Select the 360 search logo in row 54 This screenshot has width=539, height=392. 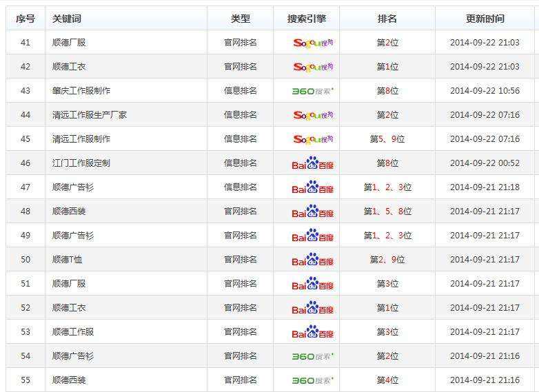click(313, 356)
